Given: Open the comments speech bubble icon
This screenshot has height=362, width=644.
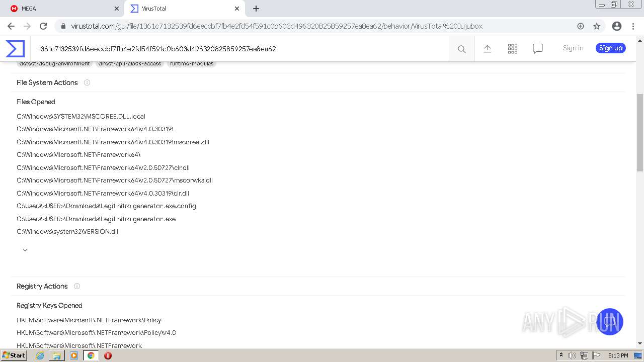Looking at the screenshot, I should click(538, 49).
